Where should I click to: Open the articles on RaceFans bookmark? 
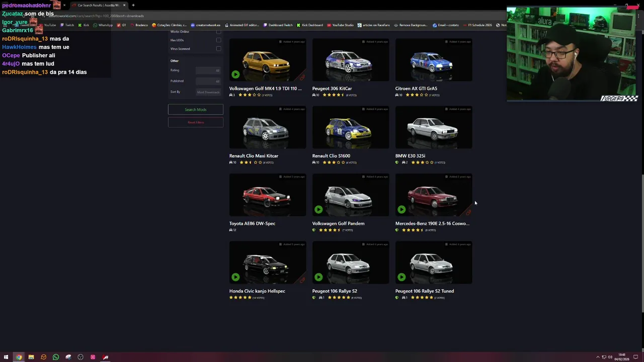coord(374,25)
